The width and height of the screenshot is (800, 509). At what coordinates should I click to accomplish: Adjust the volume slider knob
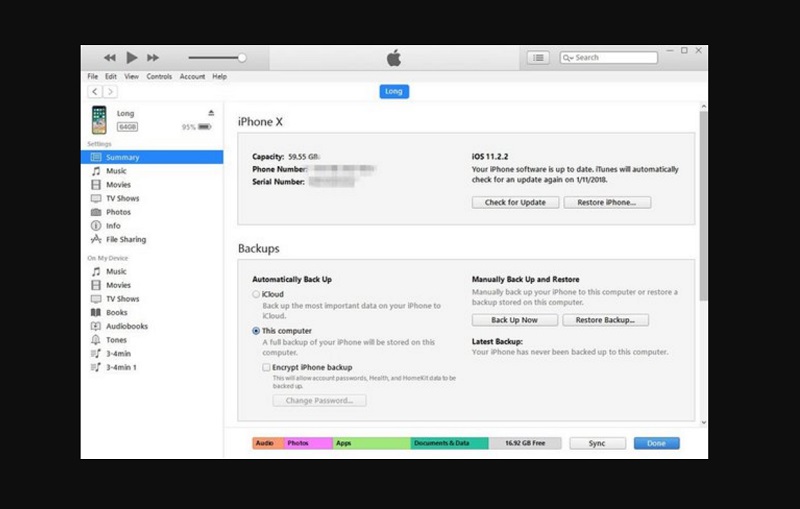click(242, 58)
